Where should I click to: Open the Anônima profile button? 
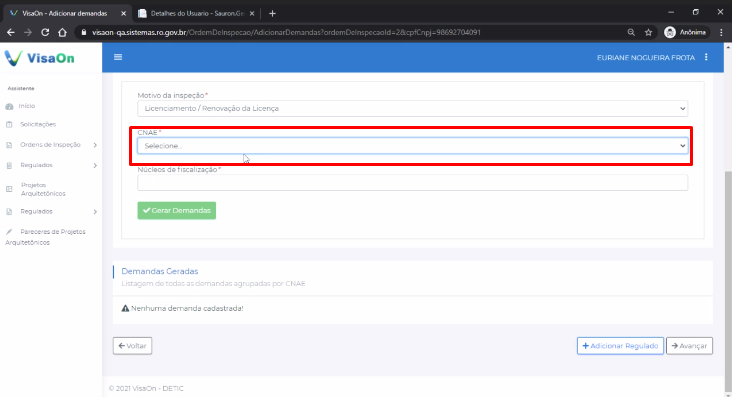click(x=685, y=32)
